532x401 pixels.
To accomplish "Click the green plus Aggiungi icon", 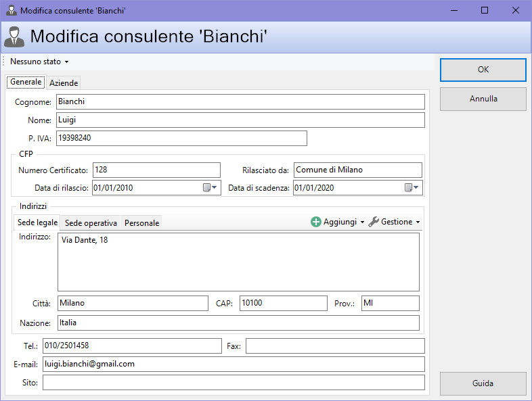I will [x=316, y=222].
